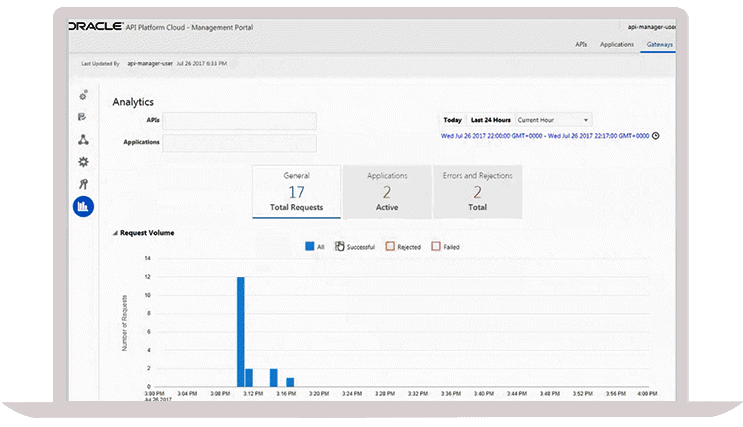Click the blue date range link
The image size is (743, 427).
(545, 136)
